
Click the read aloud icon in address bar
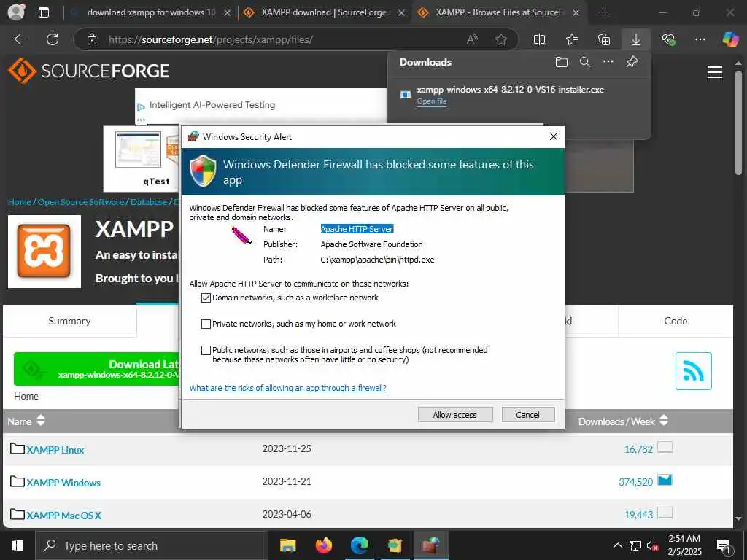pos(472,39)
